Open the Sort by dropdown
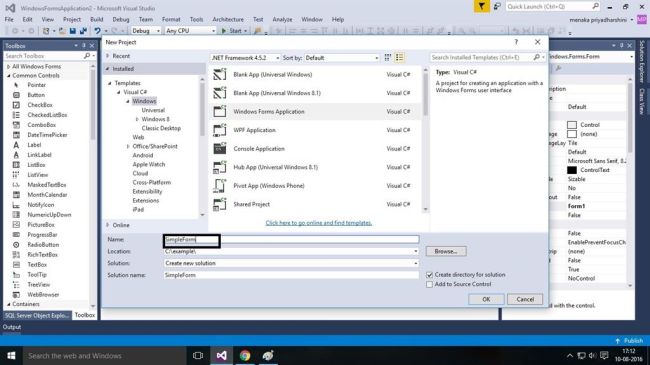Viewport: 650px width, 365px height. coord(342,58)
